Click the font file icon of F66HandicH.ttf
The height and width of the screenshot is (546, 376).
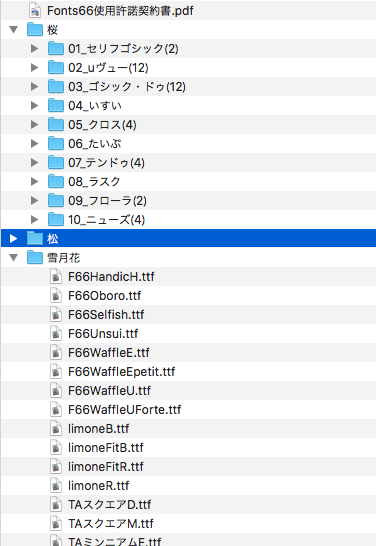[x=56, y=277]
